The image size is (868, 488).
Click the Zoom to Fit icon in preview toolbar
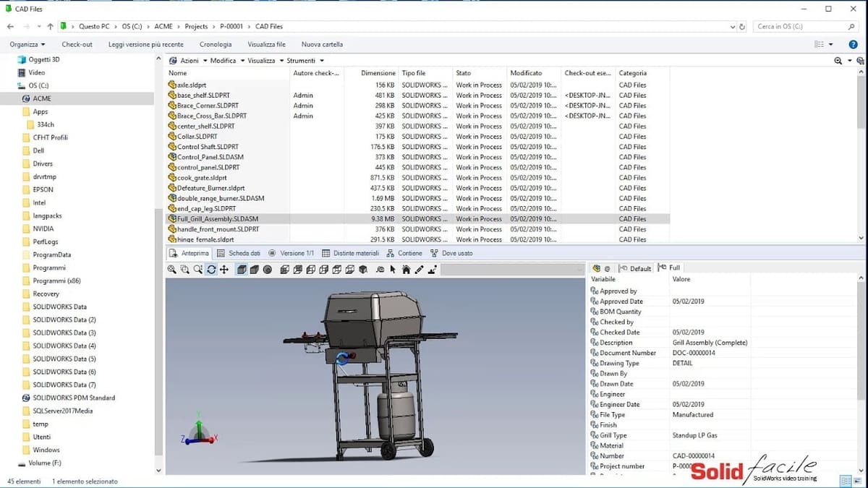pyautogui.click(x=171, y=270)
